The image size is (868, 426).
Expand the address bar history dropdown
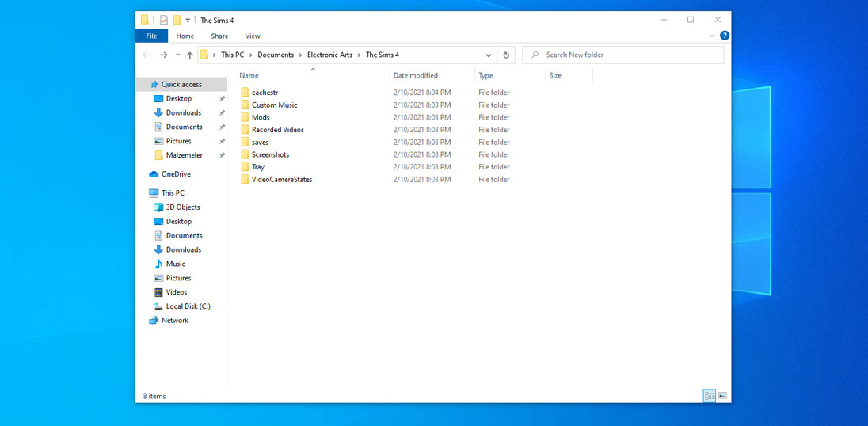tap(488, 55)
